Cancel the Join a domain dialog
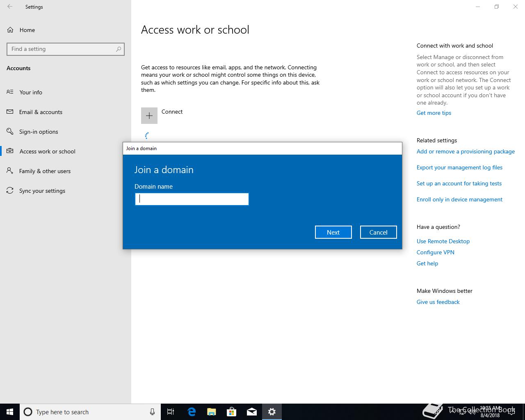Viewport: 525px width, 420px height. [x=378, y=232]
